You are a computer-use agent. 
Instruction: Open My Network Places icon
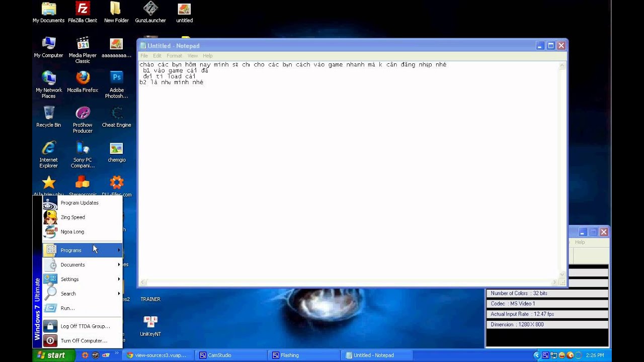click(x=48, y=84)
